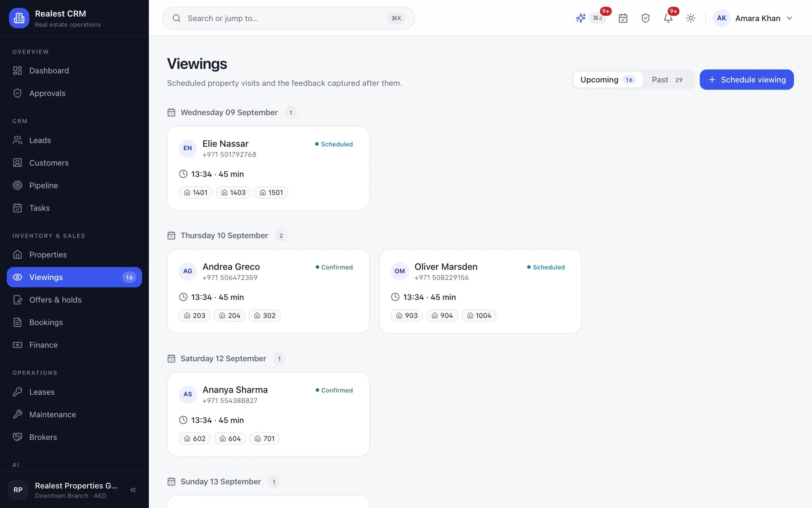Click unit 903 chip
This screenshot has height=508, width=812.
407,316
